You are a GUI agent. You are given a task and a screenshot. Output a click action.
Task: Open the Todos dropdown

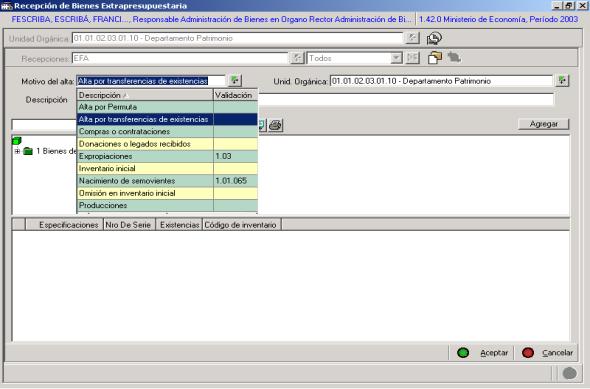(x=396, y=58)
